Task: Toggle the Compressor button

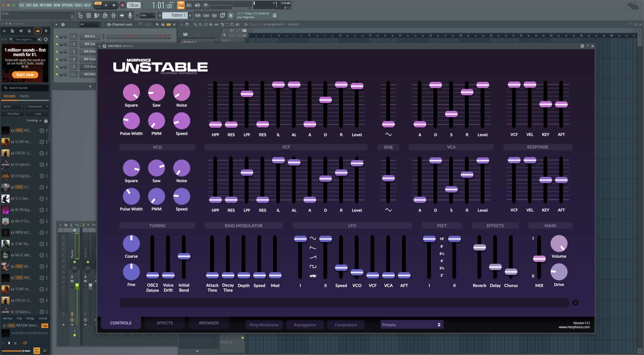Action: coord(346,325)
